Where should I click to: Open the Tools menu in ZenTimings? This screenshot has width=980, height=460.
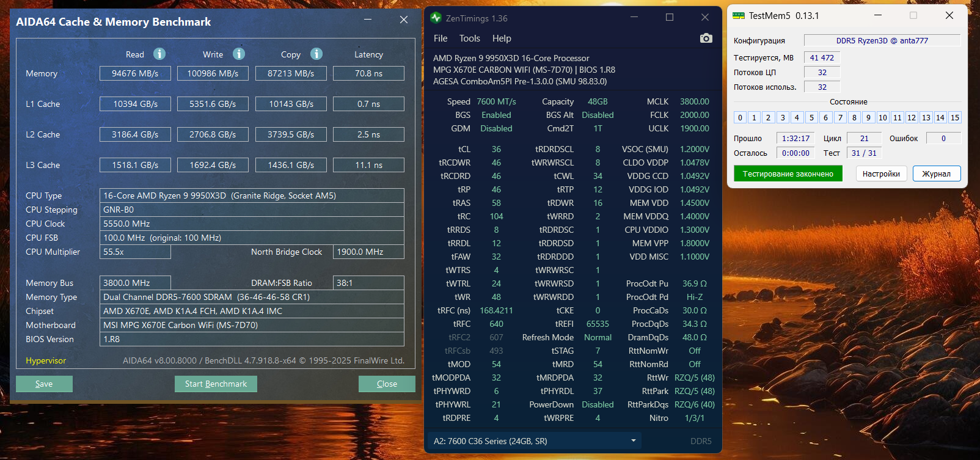(x=470, y=38)
